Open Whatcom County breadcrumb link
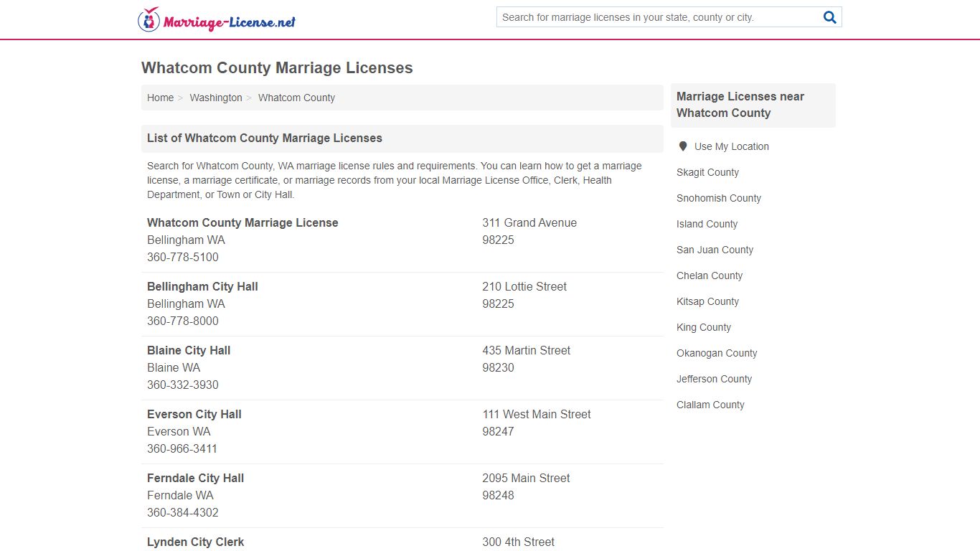The height and width of the screenshot is (551, 980). click(x=296, y=98)
